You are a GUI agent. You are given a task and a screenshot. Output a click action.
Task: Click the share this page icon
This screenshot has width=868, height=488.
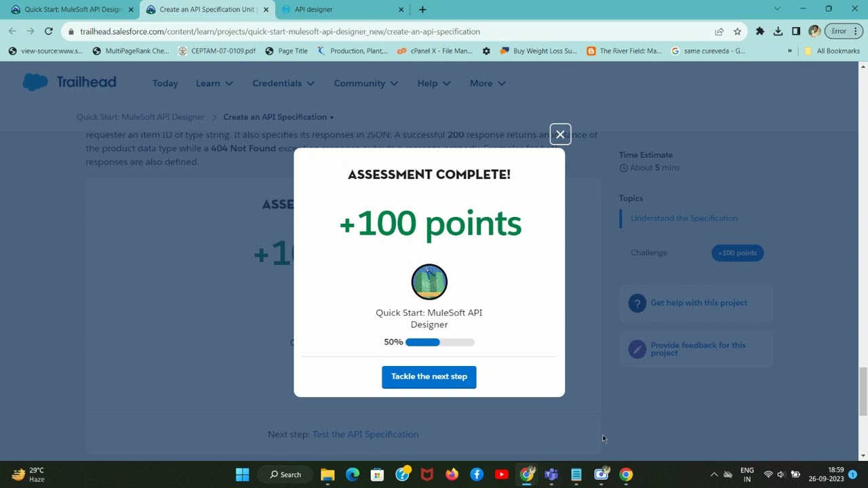coord(719,31)
